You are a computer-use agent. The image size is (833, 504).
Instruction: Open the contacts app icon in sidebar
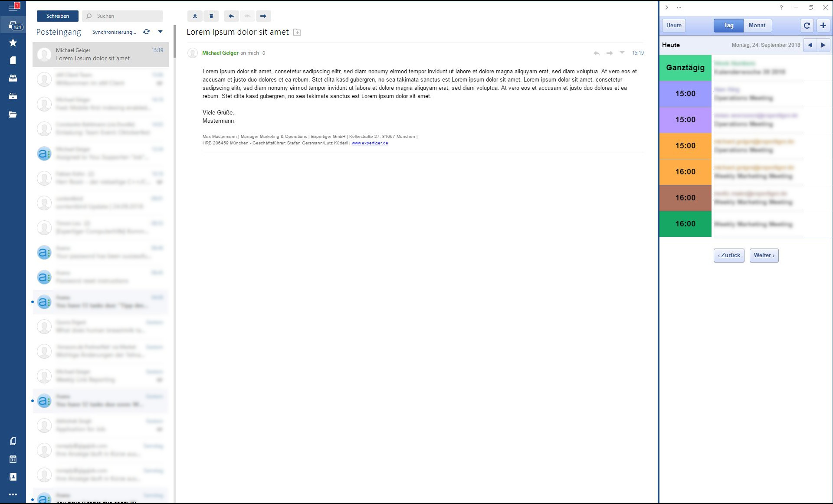(x=13, y=477)
